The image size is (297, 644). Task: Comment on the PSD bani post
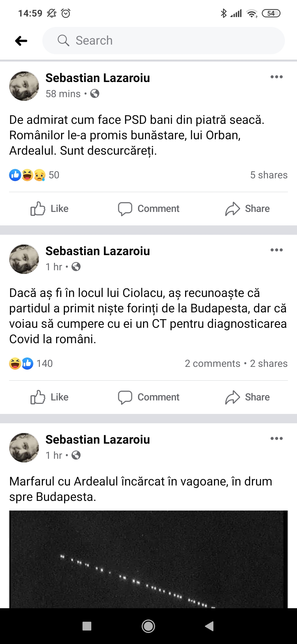click(148, 209)
